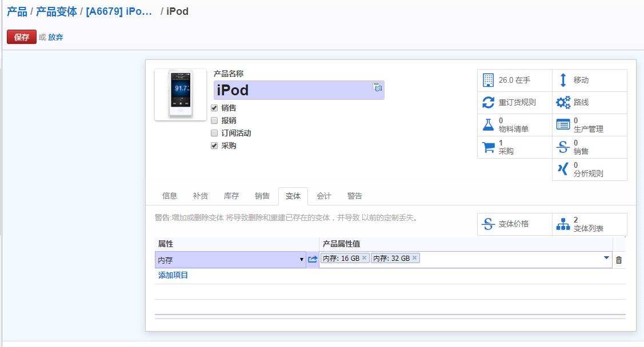This screenshot has height=347, width=644.
Task: Open the 变体列表 hierarchy icon
Action: click(563, 224)
